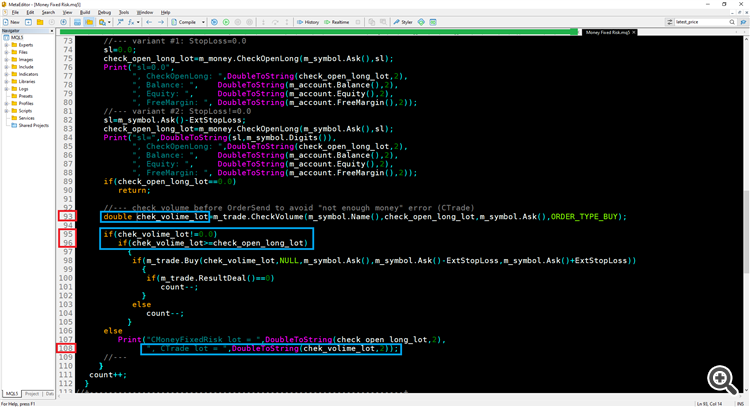Click the New file toolbar button
This screenshot has width=750, height=407.
pyautogui.click(x=12, y=21)
